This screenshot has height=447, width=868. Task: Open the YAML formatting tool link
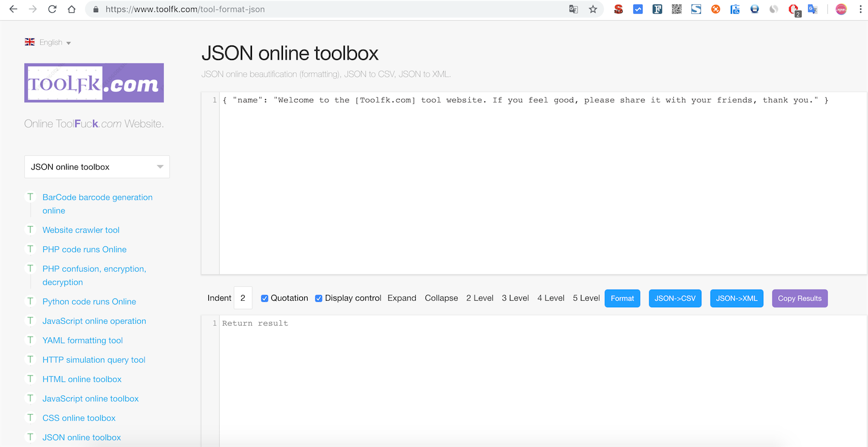tap(82, 340)
